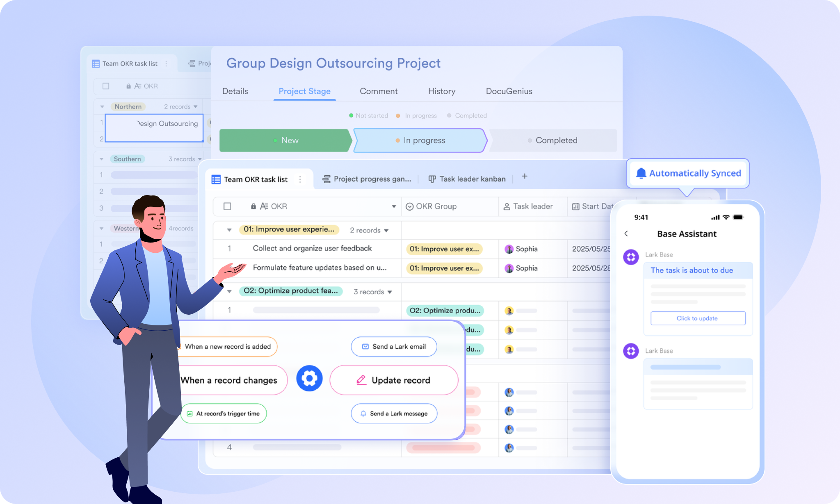Click the Automatically Synced notification bubble

688,173
